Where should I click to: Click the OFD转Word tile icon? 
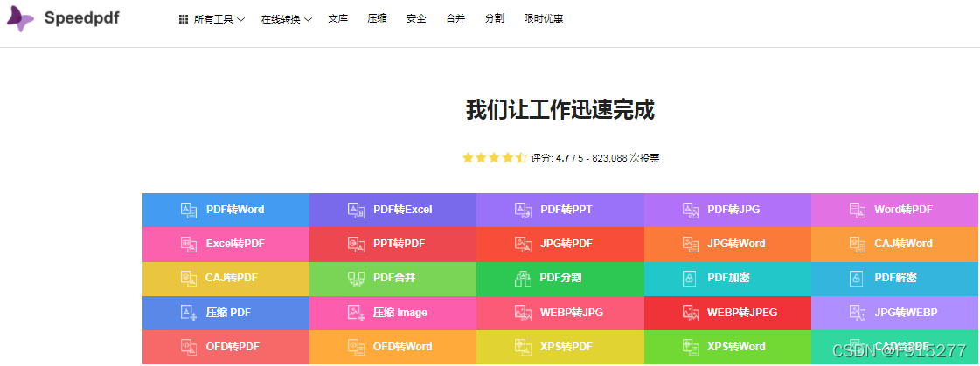coord(357,346)
